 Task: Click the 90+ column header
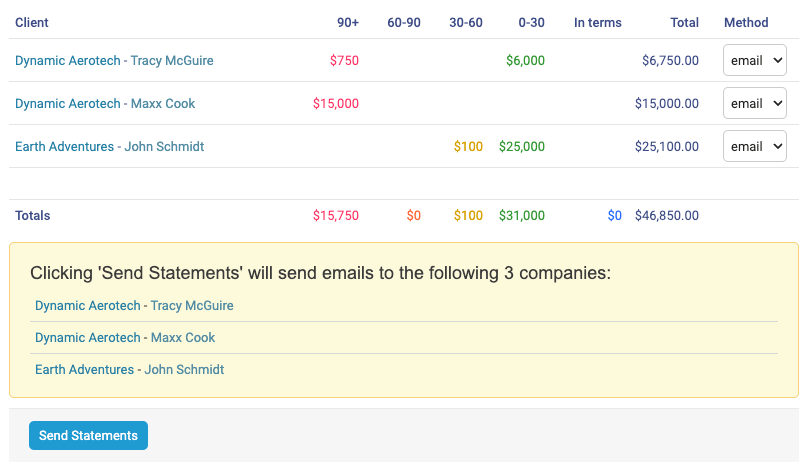347,23
